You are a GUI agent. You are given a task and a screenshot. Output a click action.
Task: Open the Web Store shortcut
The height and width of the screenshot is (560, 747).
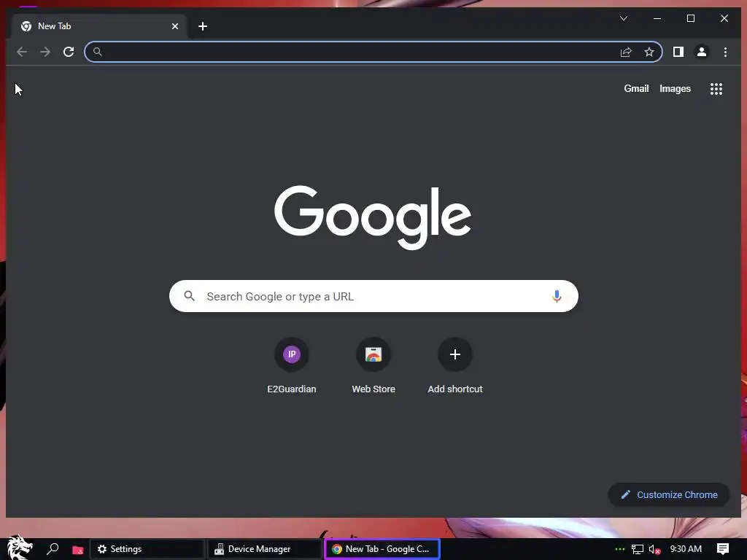click(x=373, y=366)
